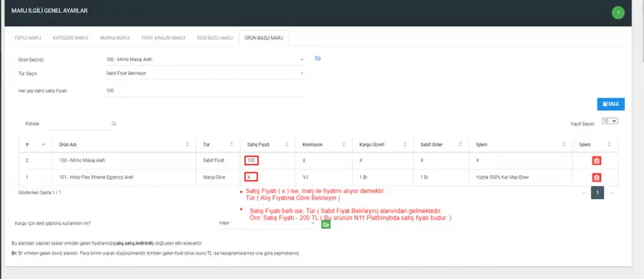Click the Marj İlgili Genel Ayarlar title
The height and width of the screenshot is (279, 644).
[49, 11]
